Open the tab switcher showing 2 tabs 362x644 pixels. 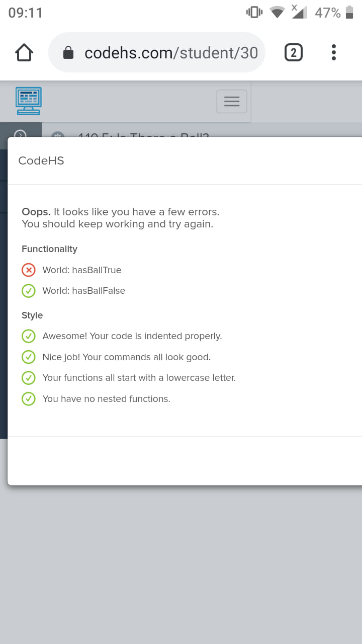[x=294, y=52]
